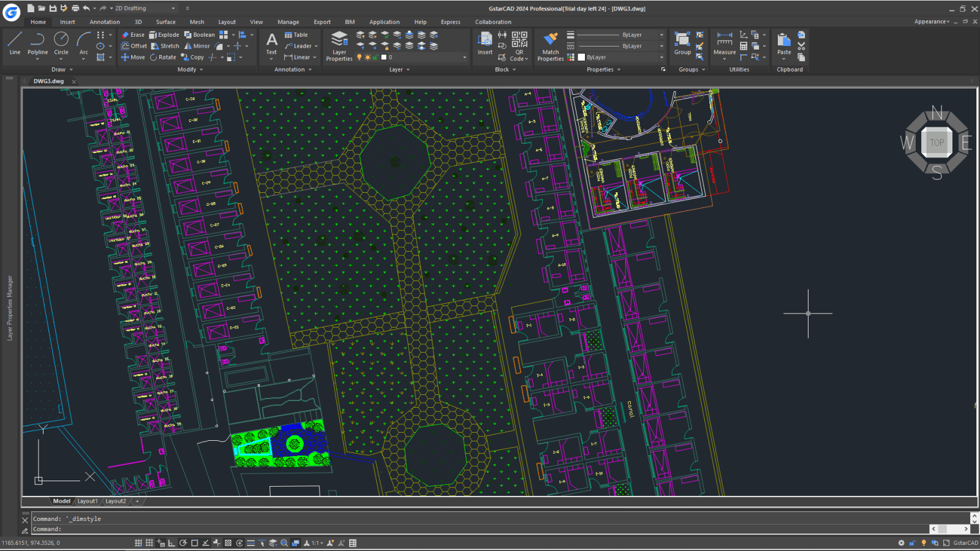Toggle ortho mode in the status bar

click(x=171, y=542)
